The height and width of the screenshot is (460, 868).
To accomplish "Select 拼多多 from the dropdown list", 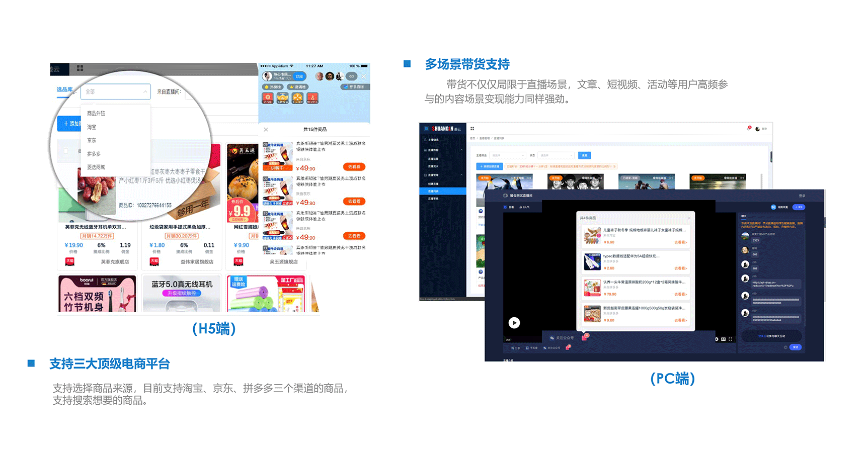I will (94, 154).
